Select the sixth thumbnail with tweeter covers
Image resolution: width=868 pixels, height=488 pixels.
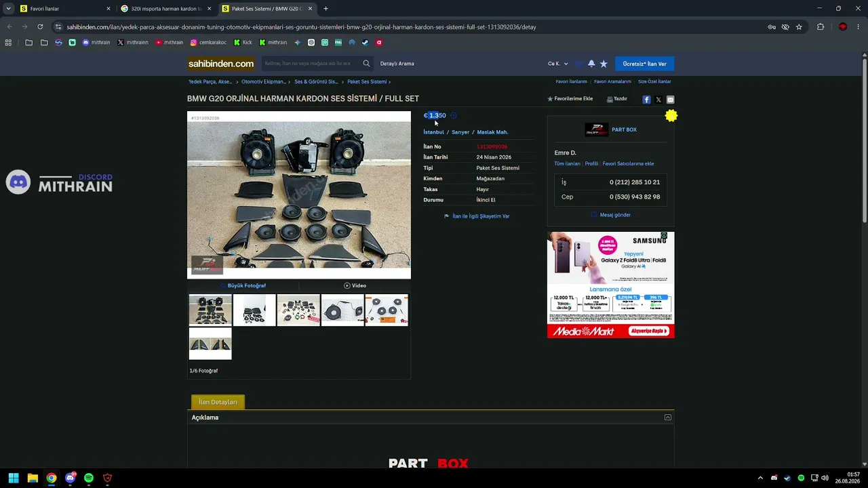(210, 344)
